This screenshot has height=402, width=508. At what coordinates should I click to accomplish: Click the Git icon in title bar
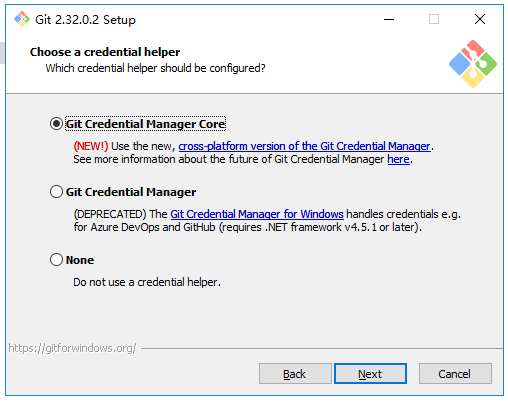coord(22,19)
